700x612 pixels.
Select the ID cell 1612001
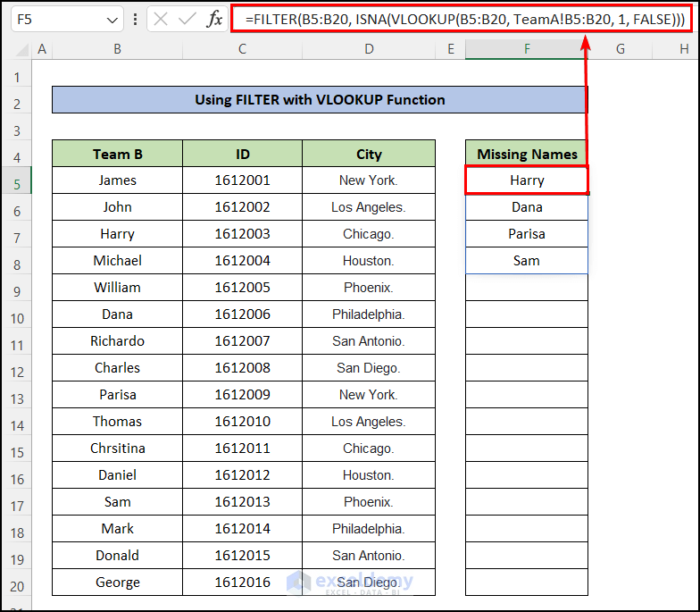[x=243, y=180]
